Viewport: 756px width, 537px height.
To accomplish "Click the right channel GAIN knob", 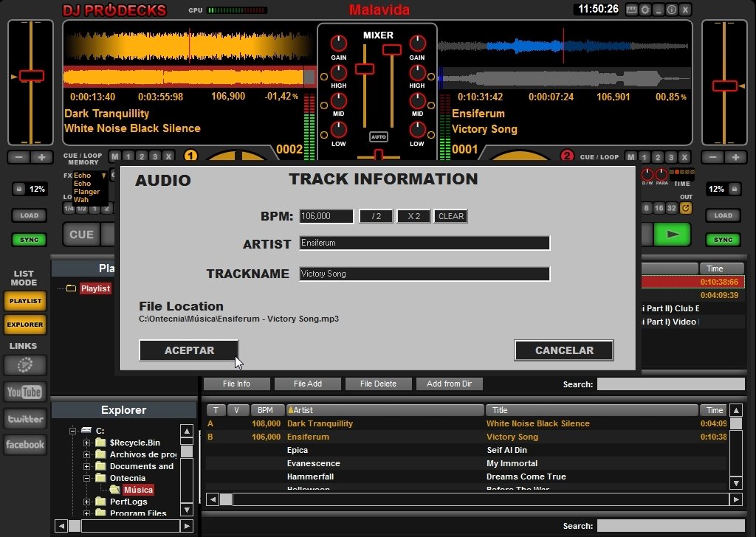I will (x=418, y=44).
